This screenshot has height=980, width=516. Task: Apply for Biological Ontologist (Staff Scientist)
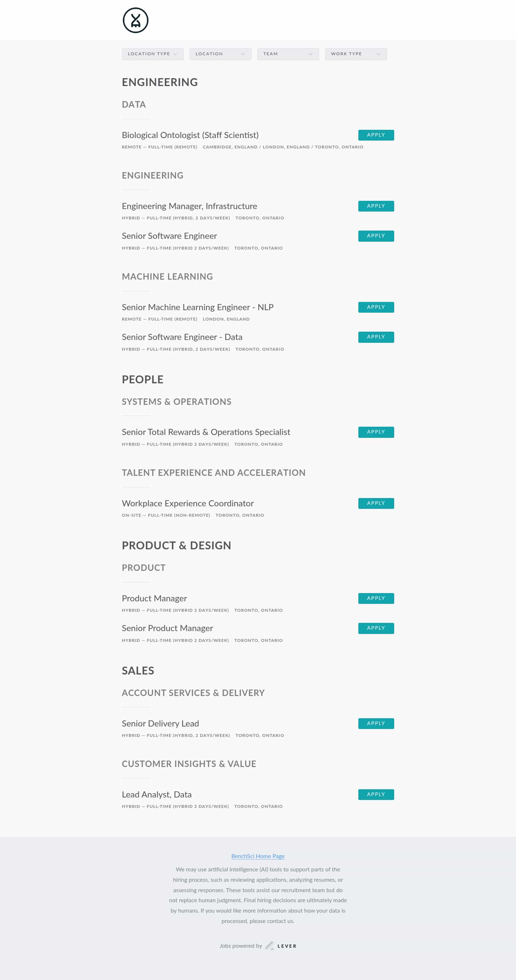375,135
